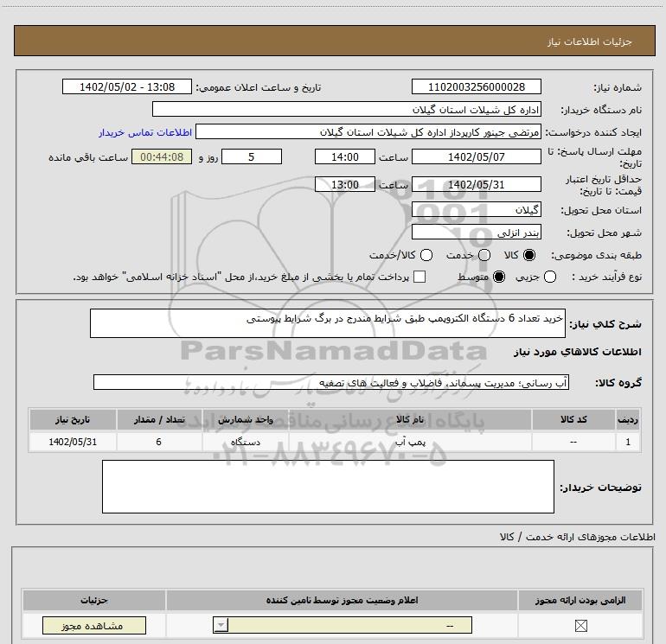The image size is (666, 644).
Task: Click the ردیف column header
Action: tap(628, 419)
